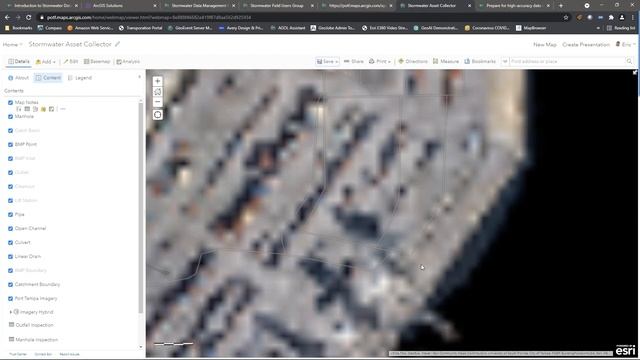Click the browser address bar
The image size is (640, 360).
pyautogui.click(x=302, y=18)
